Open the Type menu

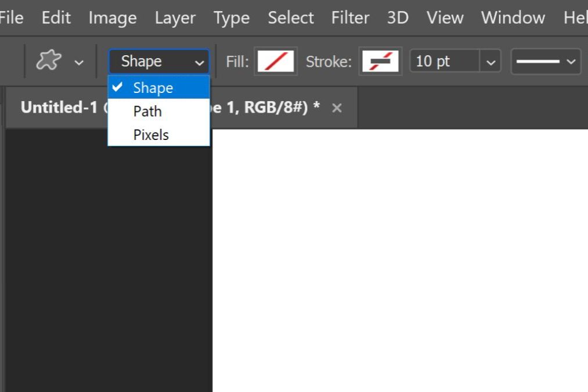[x=231, y=17]
